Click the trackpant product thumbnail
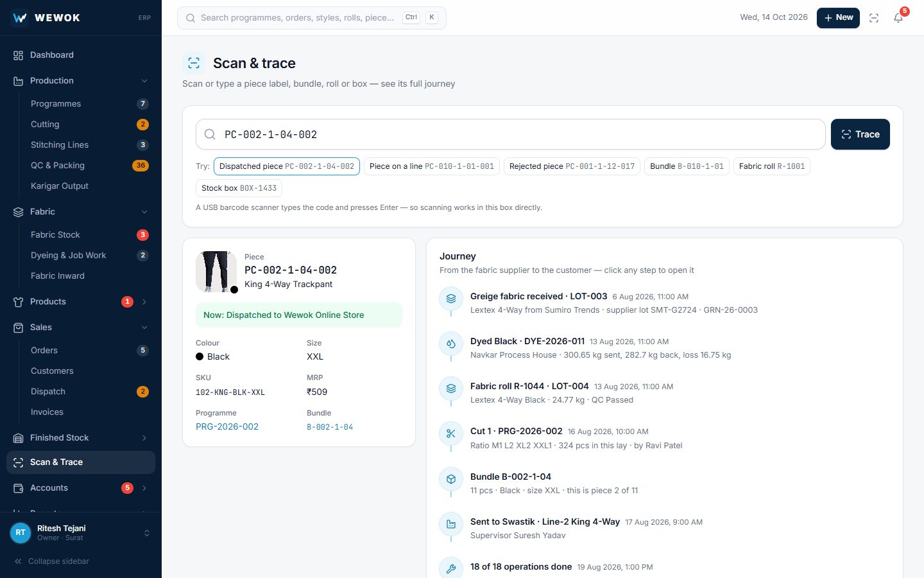The width and height of the screenshot is (924, 578). [216, 272]
